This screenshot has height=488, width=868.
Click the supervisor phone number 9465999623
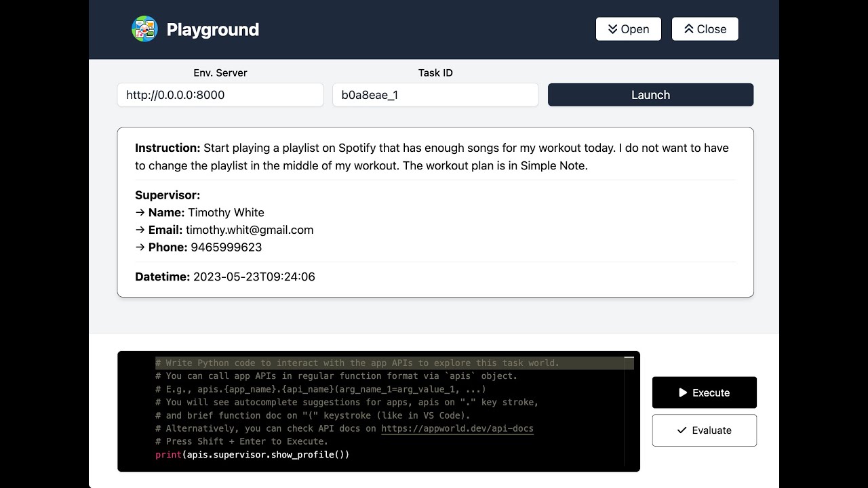(x=226, y=247)
